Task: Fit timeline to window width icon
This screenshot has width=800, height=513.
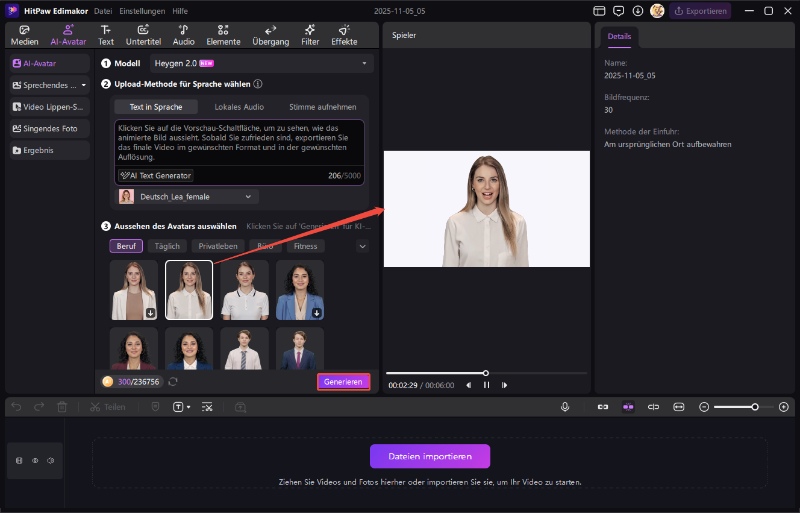Action: 679,407
